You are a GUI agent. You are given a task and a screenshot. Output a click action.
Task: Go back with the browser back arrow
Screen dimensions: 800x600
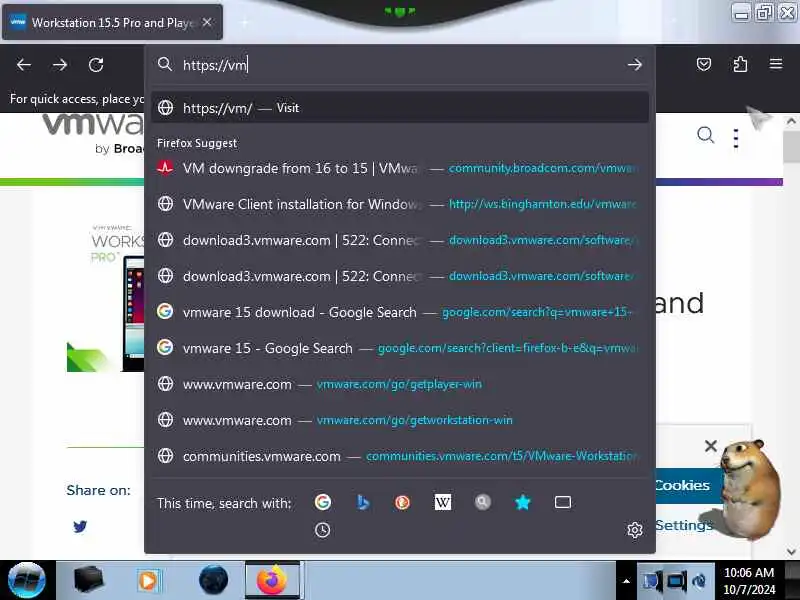23,65
